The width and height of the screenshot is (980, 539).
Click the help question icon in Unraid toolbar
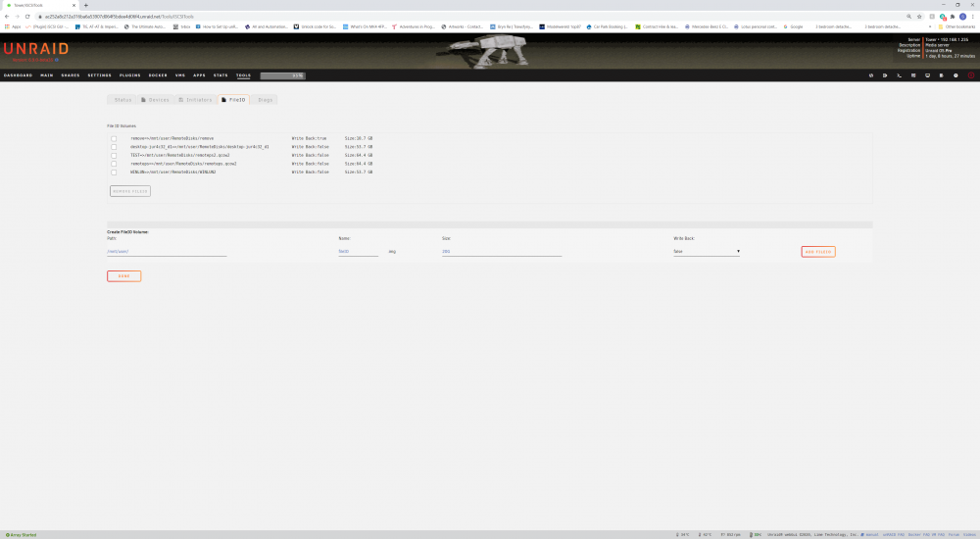click(x=955, y=75)
